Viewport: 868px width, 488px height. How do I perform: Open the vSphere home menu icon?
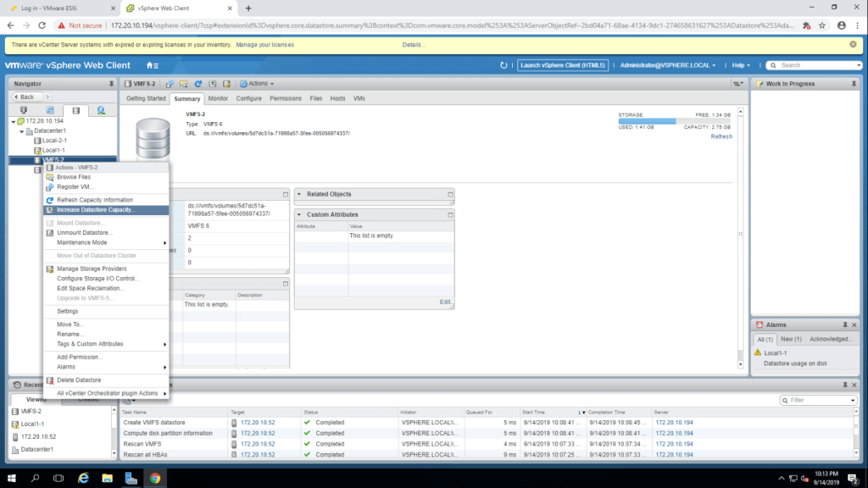click(x=153, y=65)
